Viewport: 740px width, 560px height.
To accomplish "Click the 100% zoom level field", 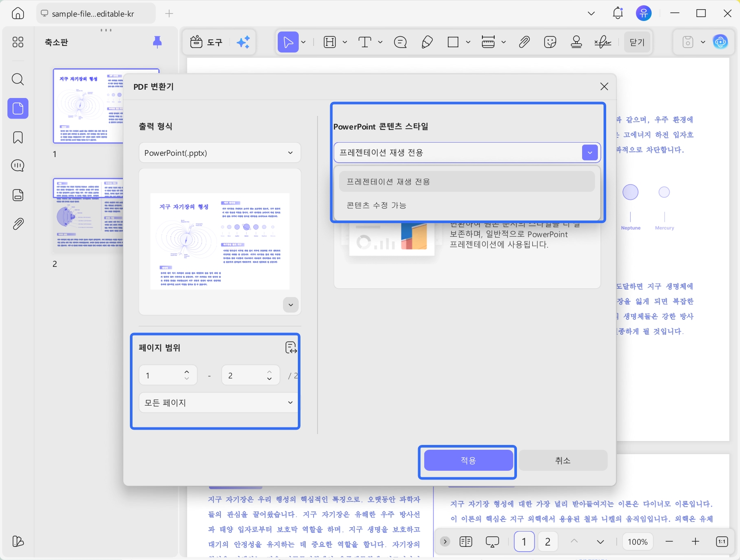I will coord(638,542).
